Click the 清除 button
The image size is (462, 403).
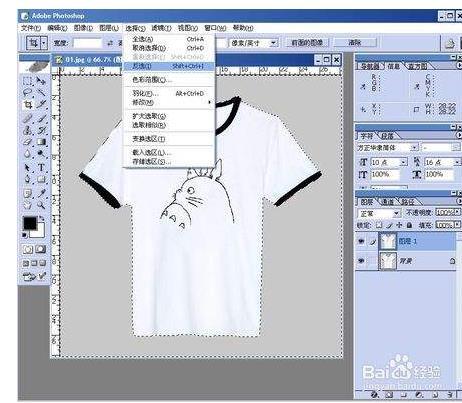point(355,43)
